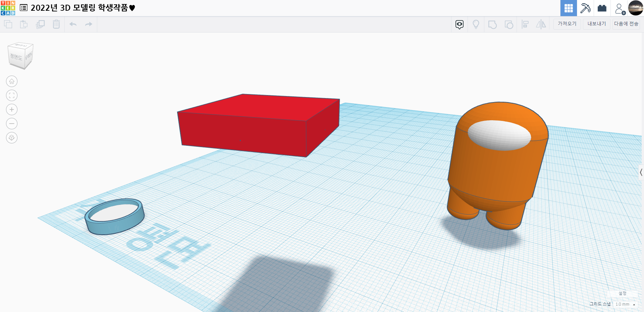Viewport: 644px width, 312px height.
Task: Click the Paste toolbar icon
Action: 24,24
